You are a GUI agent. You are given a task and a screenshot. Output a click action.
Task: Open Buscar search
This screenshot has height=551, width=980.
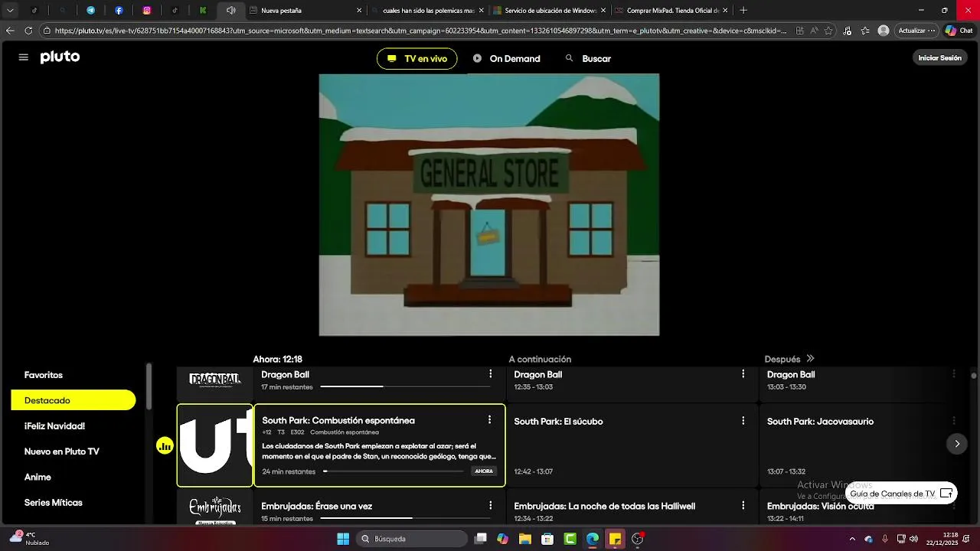(x=588, y=59)
